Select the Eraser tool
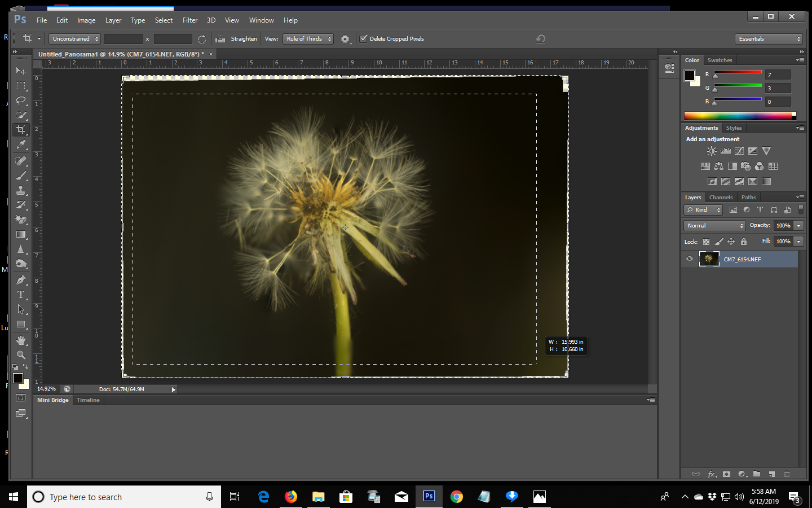 21,220
